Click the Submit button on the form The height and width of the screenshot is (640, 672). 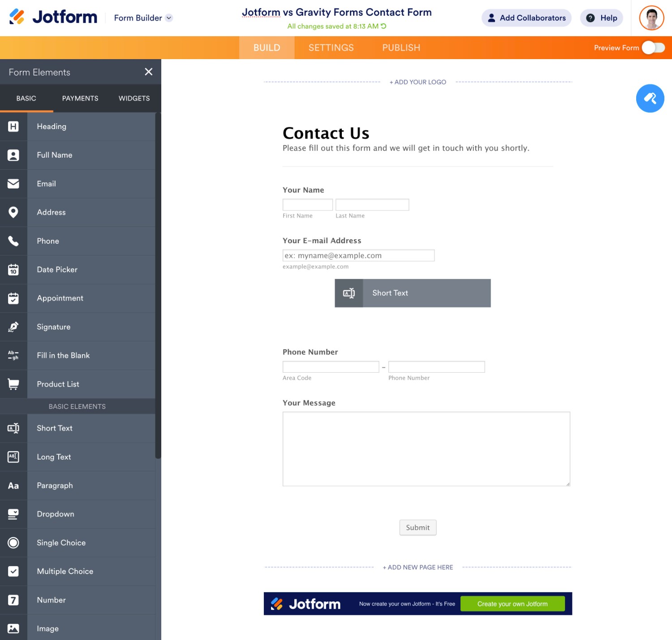click(418, 528)
